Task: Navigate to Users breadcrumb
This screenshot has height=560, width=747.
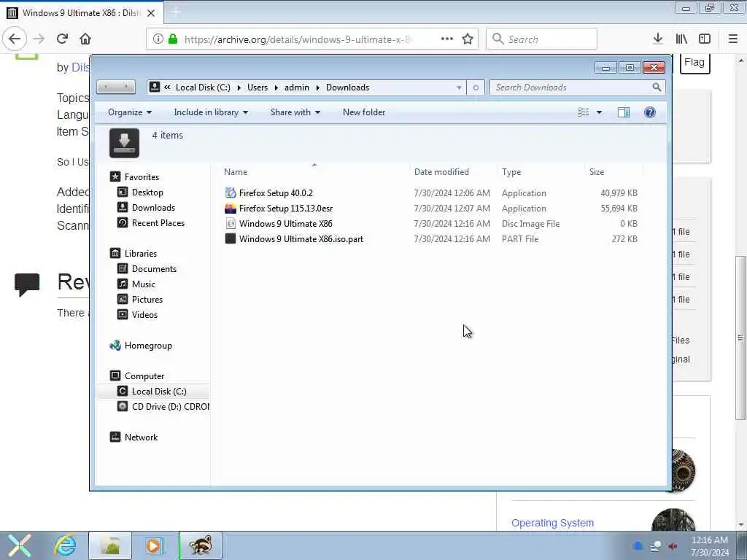Action: [x=258, y=87]
